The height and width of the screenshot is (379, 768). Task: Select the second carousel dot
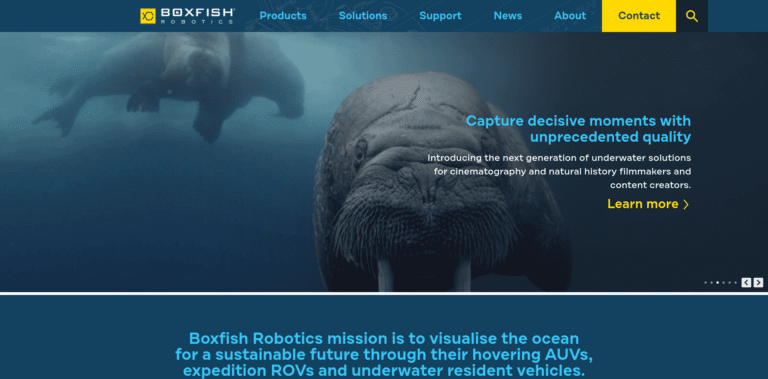point(712,283)
